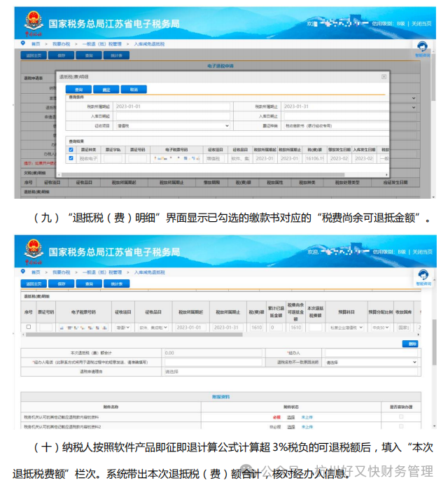Focus 税款所属期起 field showing 2023-01-01 in dialog

[173, 106]
